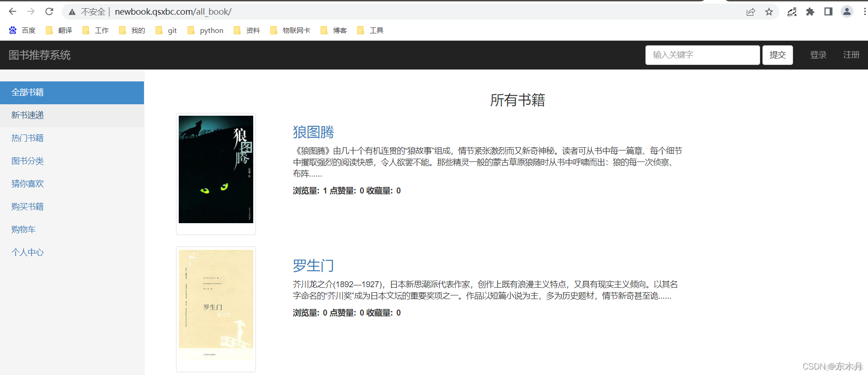The height and width of the screenshot is (375, 868).
Task: Click the address bar URL newbook.qsxbc.com
Action: pos(173,12)
